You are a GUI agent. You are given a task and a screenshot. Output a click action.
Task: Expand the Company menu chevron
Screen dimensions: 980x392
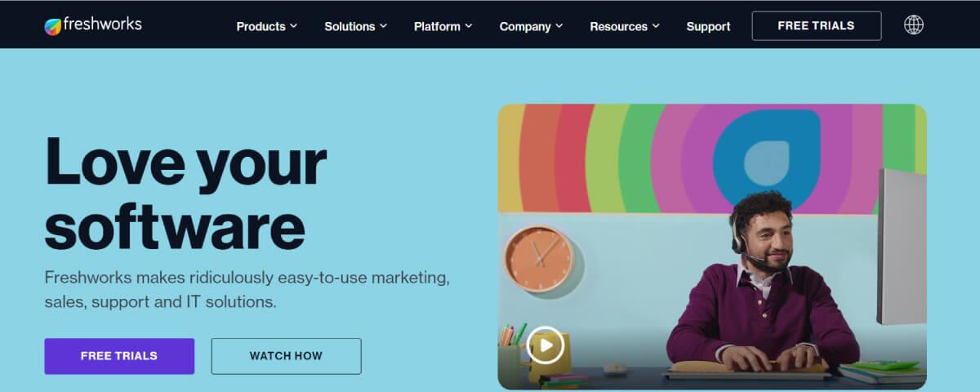[x=559, y=26]
